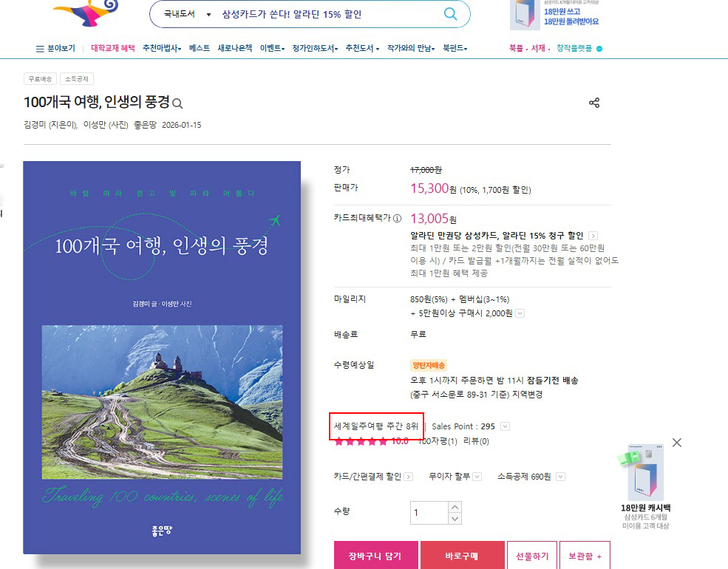Click the arrow after 알라딘 15% 청구 할인

pos(593,236)
